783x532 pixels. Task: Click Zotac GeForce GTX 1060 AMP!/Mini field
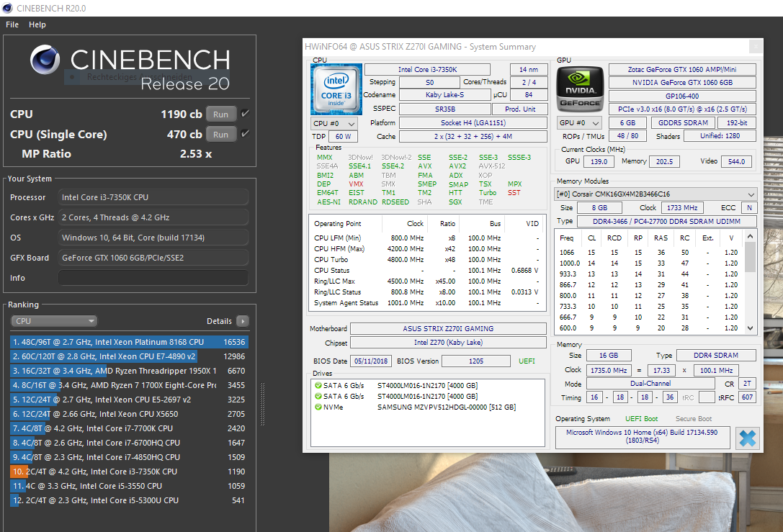[x=682, y=69]
